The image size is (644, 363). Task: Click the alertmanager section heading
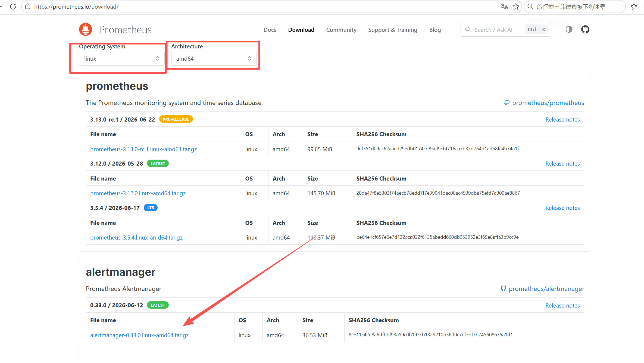(x=121, y=272)
